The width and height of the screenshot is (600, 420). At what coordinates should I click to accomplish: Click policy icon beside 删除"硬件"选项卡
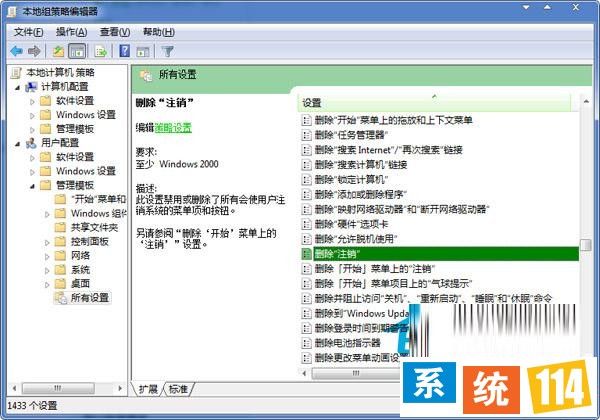[306, 225]
